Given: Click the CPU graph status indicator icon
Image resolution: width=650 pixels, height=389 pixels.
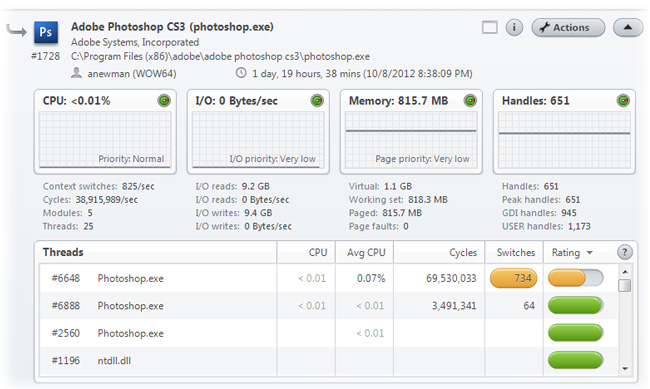Looking at the screenshot, I should pos(164,100).
